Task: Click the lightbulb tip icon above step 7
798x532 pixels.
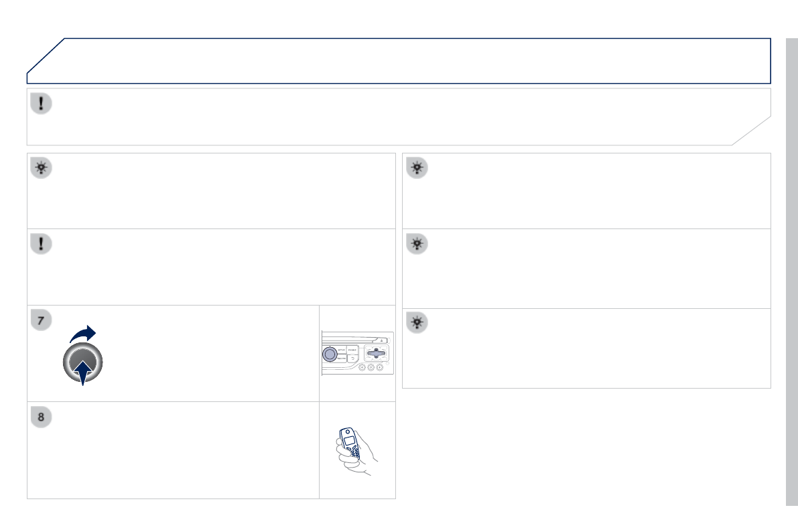Action: pyautogui.click(x=42, y=168)
